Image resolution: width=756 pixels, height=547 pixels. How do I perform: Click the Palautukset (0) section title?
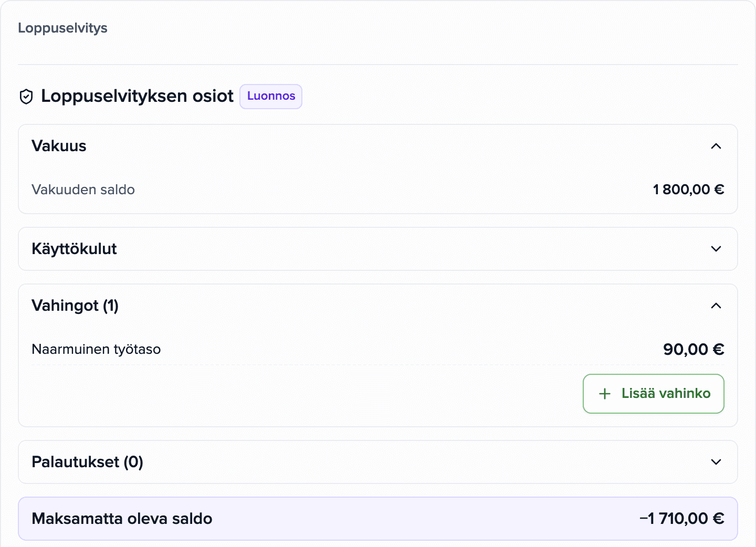tap(87, 462)
